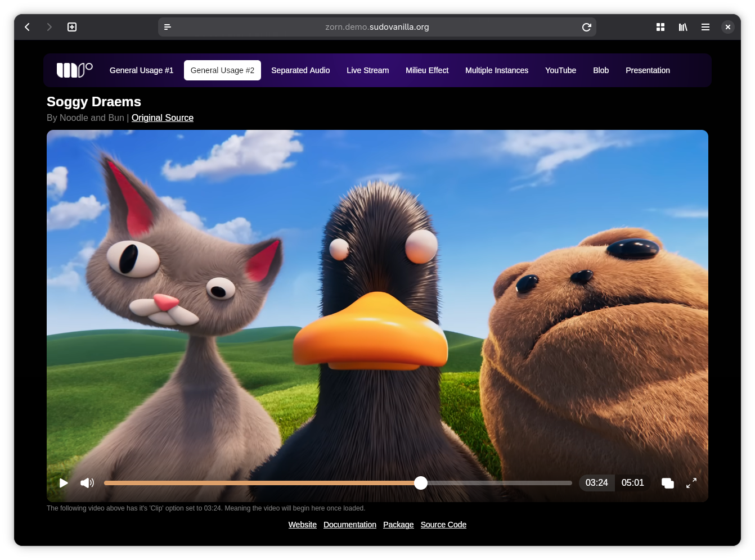Viewport: 755px width, 560px height.
Task: Reload the current page
Action: [586, 27]
